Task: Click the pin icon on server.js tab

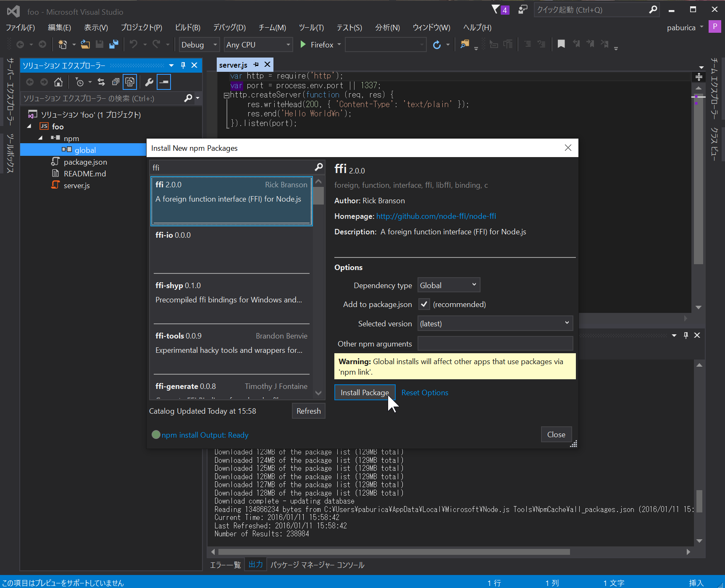Action: (x=256, y=65)
